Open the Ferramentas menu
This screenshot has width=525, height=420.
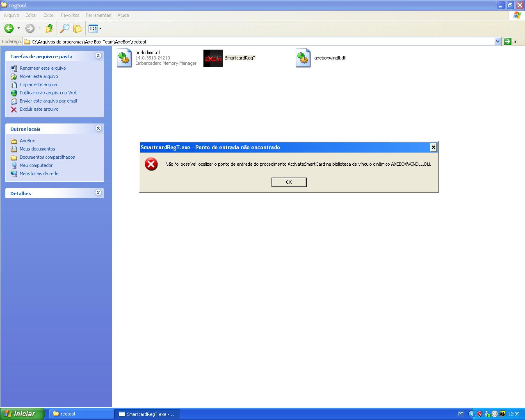point(98,15)
